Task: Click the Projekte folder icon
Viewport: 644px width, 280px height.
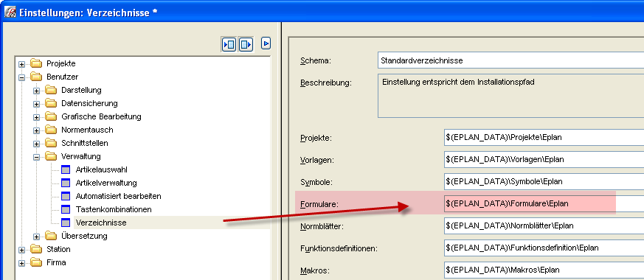Action: pos(36,63)
